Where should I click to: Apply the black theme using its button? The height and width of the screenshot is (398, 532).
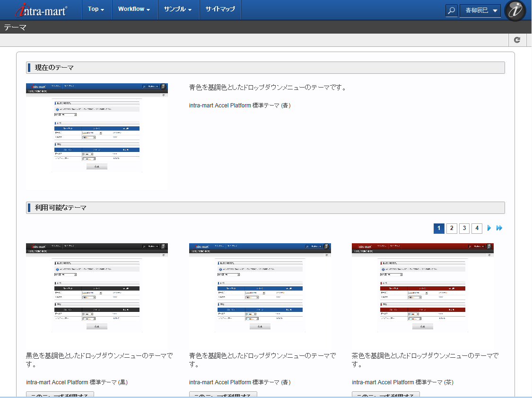pos(60,395)
